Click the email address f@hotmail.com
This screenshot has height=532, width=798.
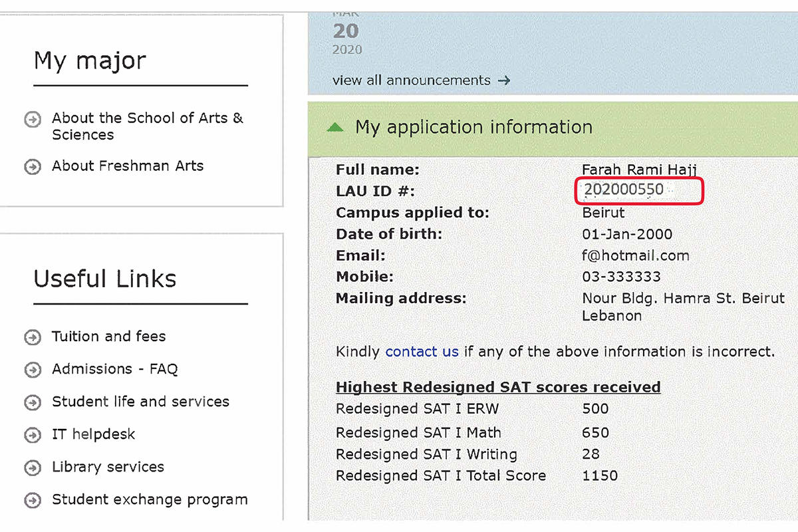tap(635, 255)
